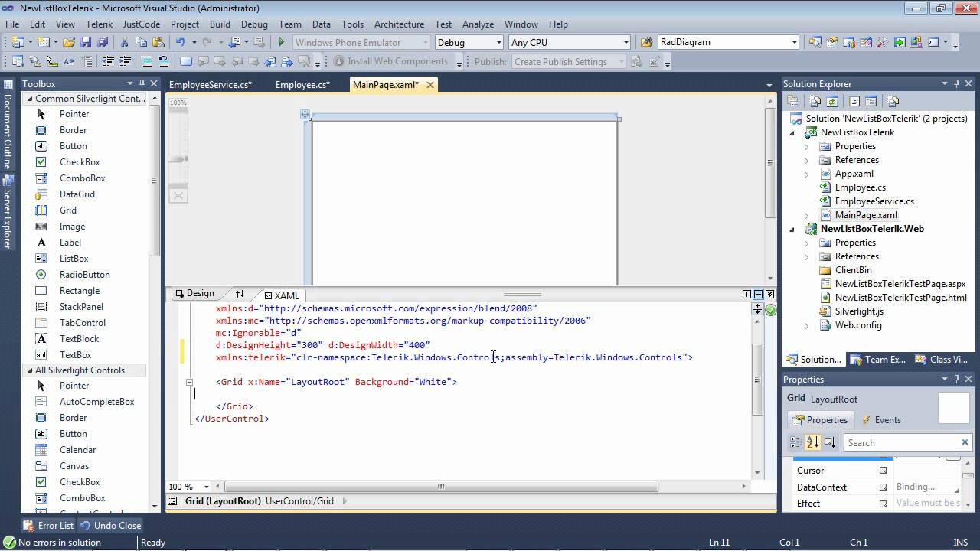Select UserControl/Grid in the breadcrumb bar
The width and height of the screenshot is (980, 551).
click(x=299, y=501)
